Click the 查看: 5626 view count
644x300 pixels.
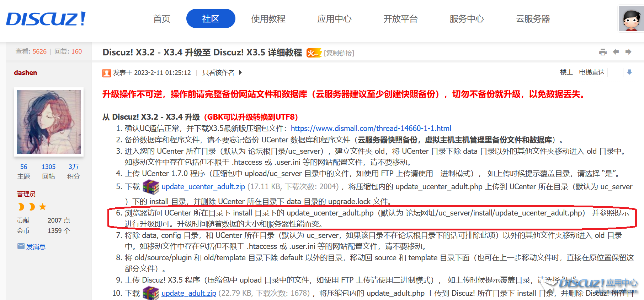(31, 51)
